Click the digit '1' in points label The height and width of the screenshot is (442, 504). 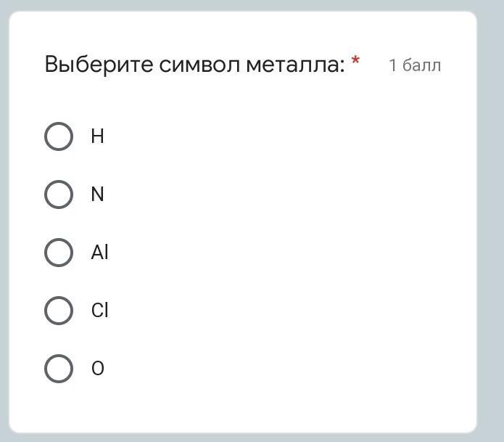pyautogui.click(x=393, y=65)
